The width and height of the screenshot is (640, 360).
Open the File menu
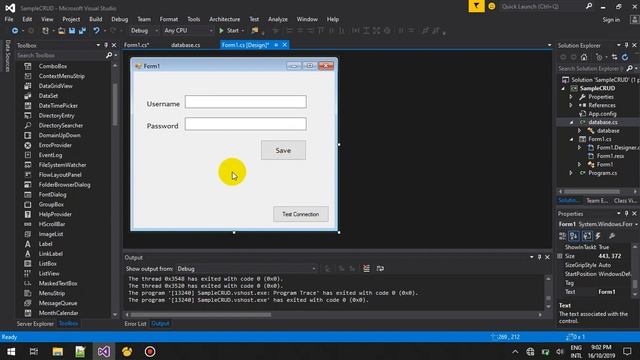pyautogui.click(x=9, y=19)
